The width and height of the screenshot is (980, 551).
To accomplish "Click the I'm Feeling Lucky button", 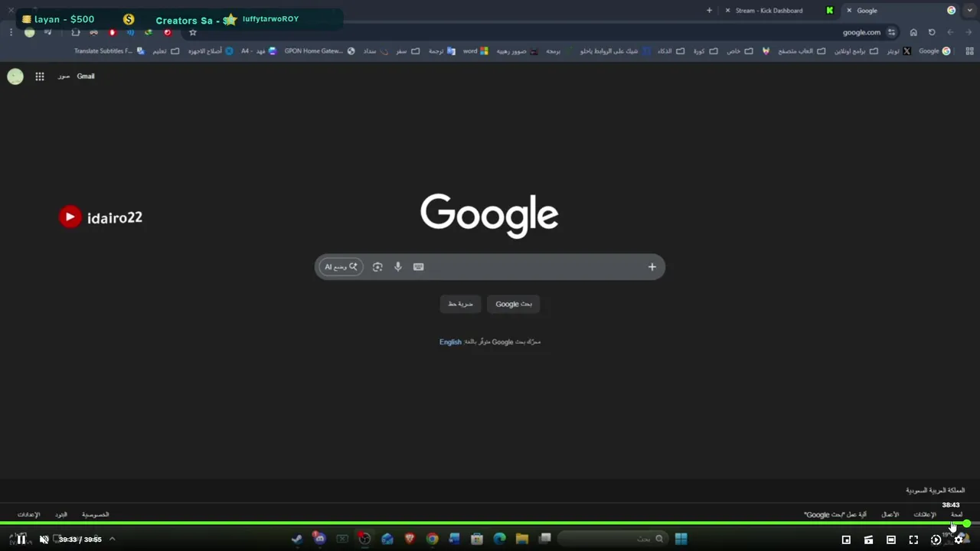I will (460, 304).
